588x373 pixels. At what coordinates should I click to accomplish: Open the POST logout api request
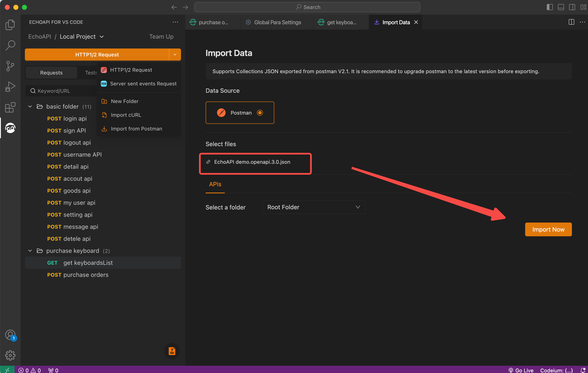point(103,143)
